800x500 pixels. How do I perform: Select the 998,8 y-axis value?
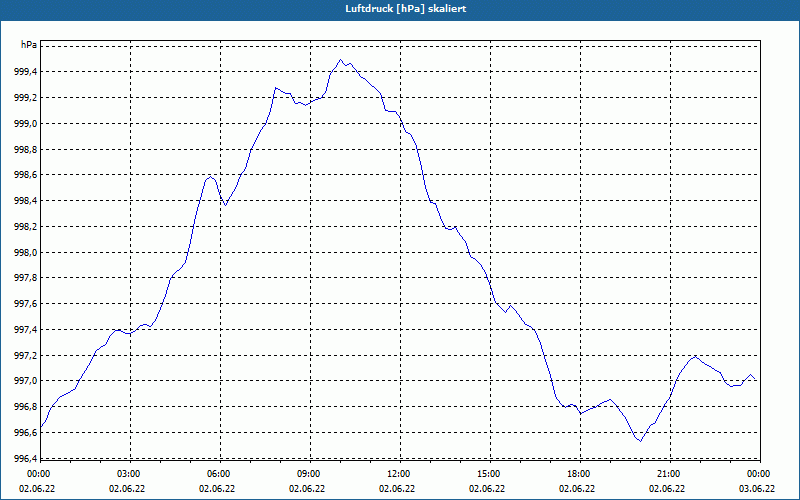(26, 149)
